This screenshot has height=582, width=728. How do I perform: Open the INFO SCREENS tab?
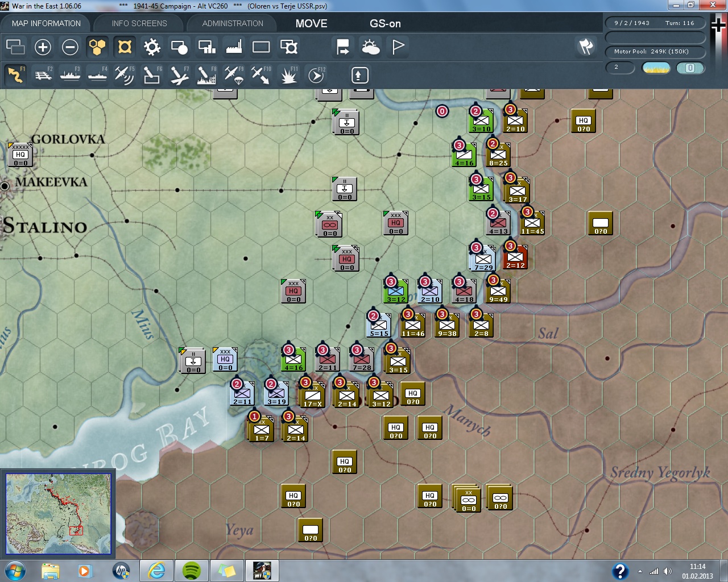[x=139, y=23]
